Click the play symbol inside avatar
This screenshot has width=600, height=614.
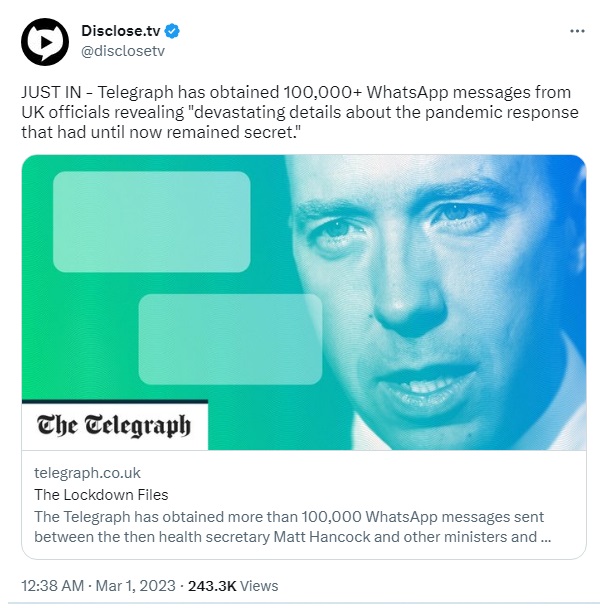[x=46, y=42]
